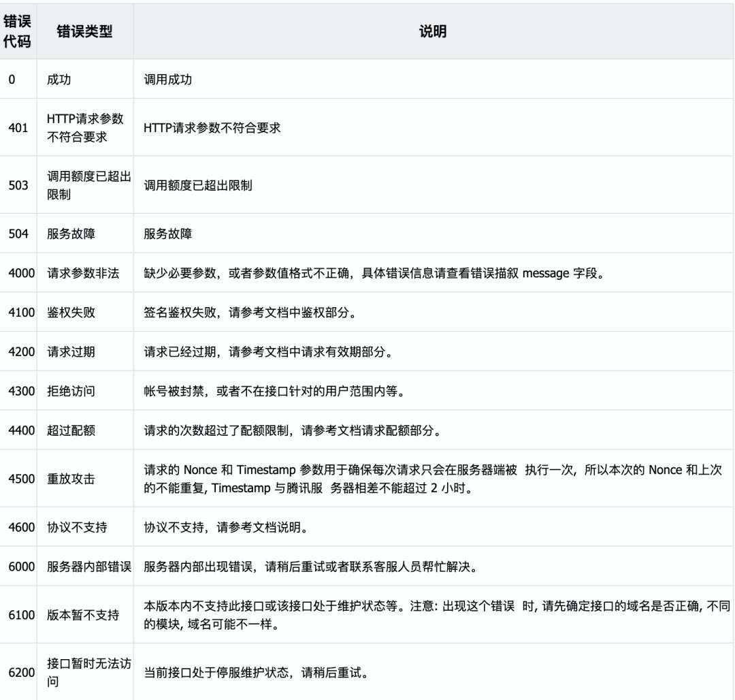Click the 错误类型 column header

[84, 31]
